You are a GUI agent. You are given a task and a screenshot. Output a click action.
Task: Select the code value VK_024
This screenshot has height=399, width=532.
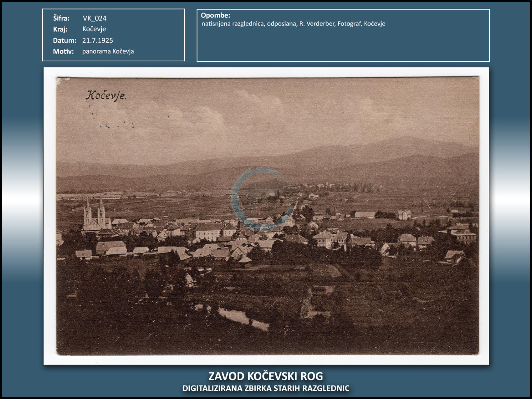click(x=94, y=18)
